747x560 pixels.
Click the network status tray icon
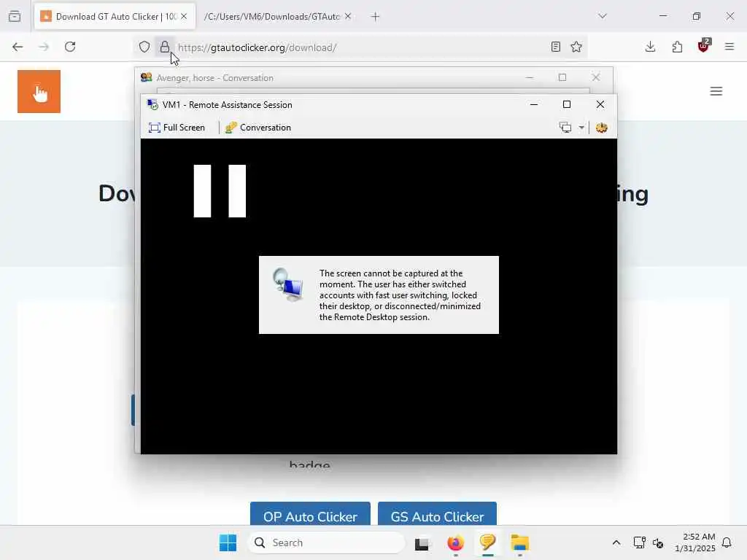639,542
